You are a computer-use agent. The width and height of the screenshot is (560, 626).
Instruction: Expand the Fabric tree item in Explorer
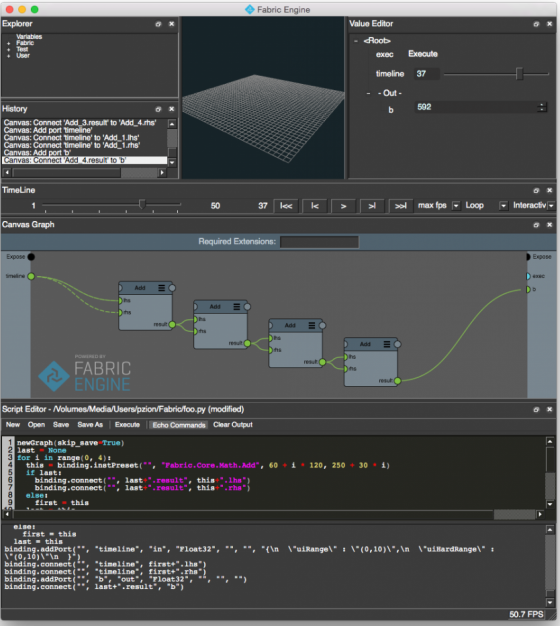pos(8,44)
